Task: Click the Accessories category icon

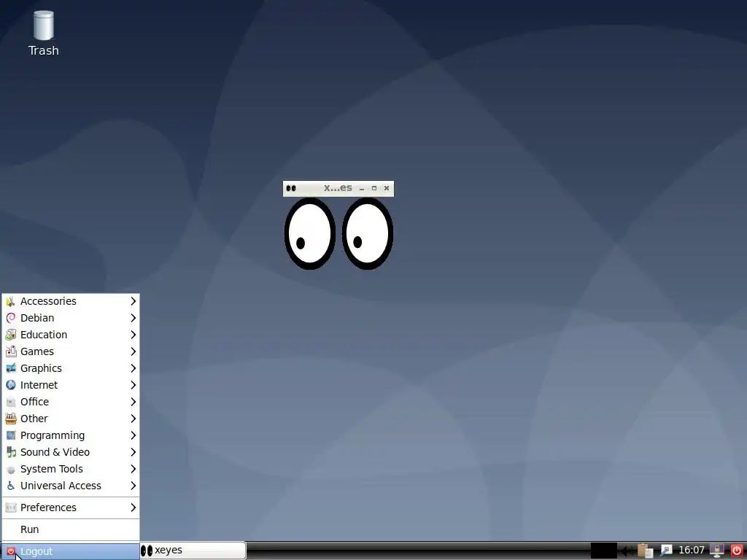Action: 10,301
